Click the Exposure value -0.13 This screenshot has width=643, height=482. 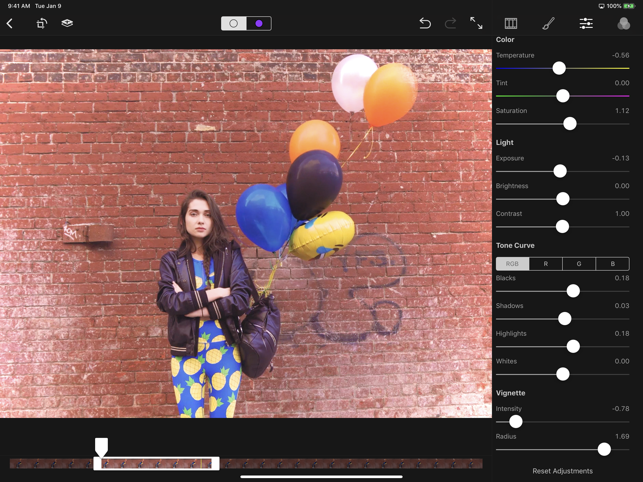pyautogui.click(x=620, y=158)
